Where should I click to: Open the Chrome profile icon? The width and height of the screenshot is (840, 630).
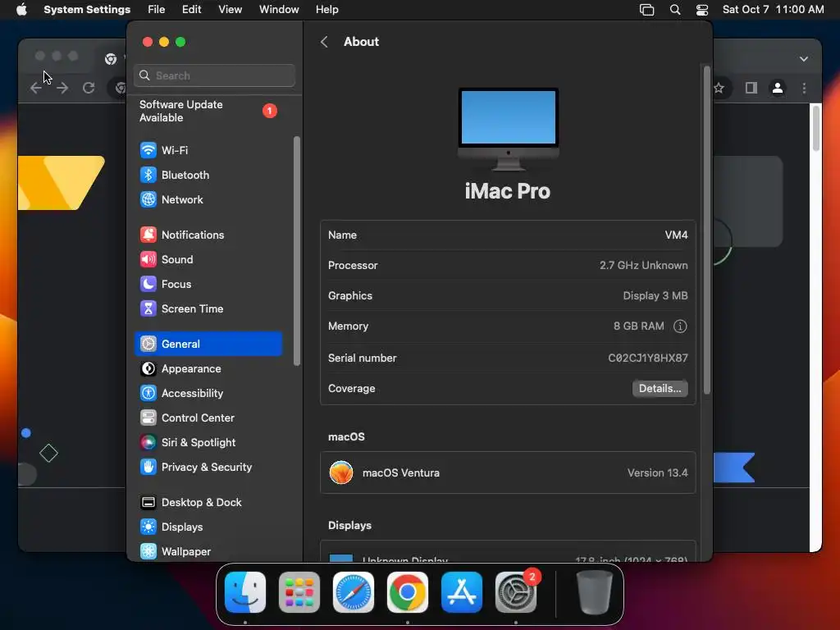pyautogui.click(x=778, y=88)
